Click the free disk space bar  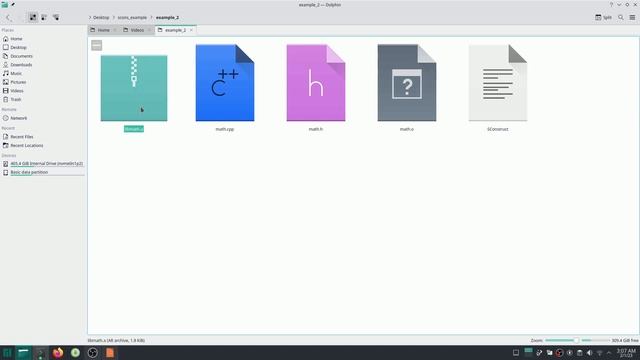pos(595,340)
